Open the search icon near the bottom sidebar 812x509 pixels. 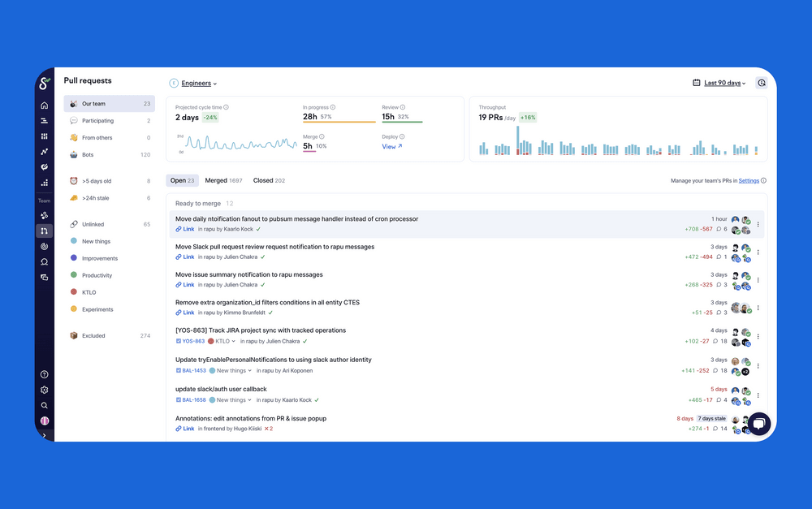(44, 405)
